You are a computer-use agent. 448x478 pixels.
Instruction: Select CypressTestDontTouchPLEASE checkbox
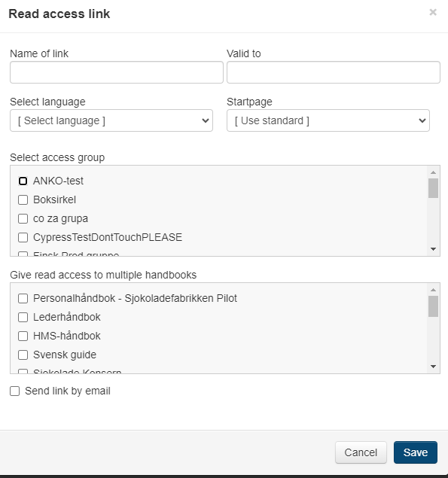coord(23,237)
